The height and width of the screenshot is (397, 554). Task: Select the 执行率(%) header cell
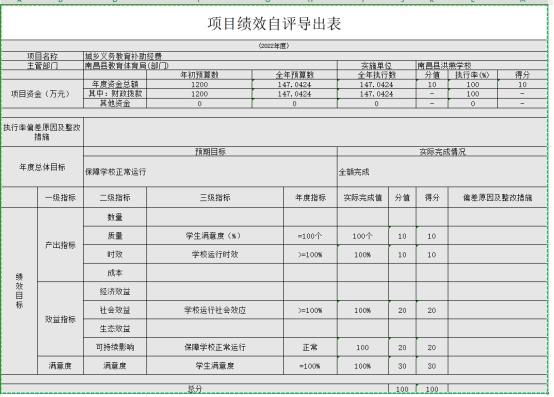click(x=473, y=75)
